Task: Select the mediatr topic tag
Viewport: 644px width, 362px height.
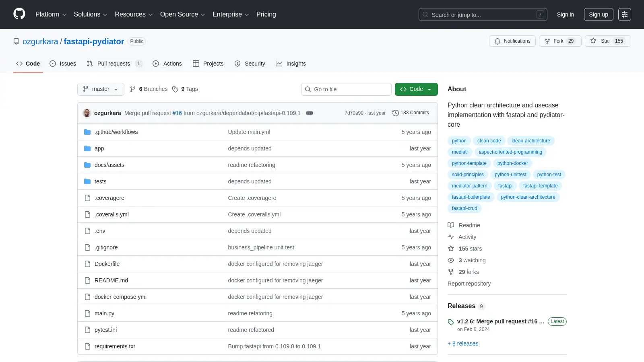Action: click(460, 152)
